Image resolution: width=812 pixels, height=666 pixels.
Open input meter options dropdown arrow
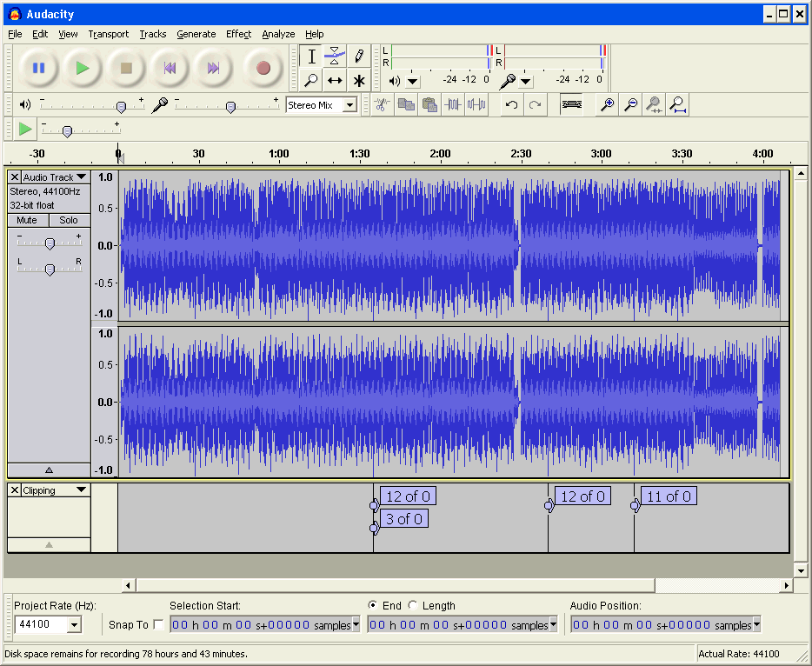click(x=526, y=81)
